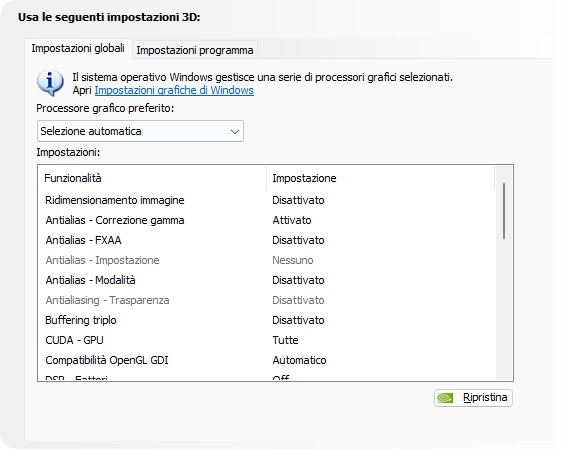Select Antialiasing - Trasparenza row
Image resolution: width=566 pixels, height=450 pixels.
[266, 300]
